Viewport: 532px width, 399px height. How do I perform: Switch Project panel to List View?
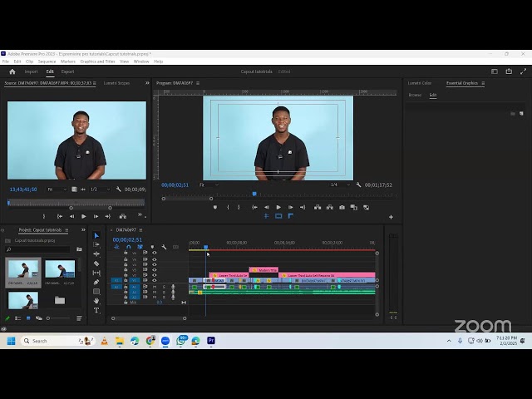click(18, 318)
